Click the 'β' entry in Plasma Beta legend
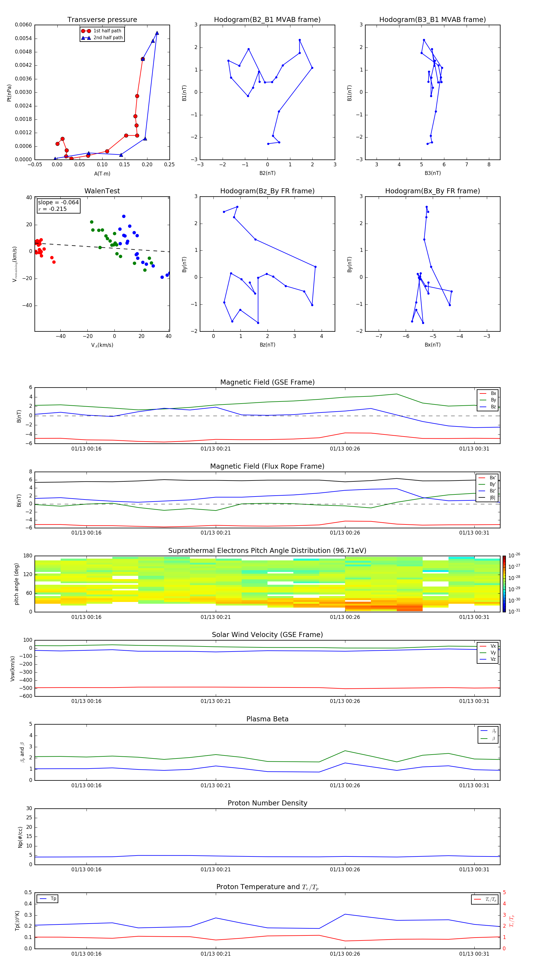Image resolution: width=535 pixels, height=980 pixels. (488, 739)
